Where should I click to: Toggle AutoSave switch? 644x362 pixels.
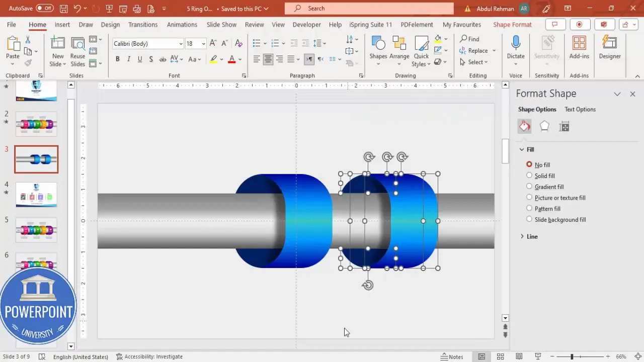pos(45,9)
